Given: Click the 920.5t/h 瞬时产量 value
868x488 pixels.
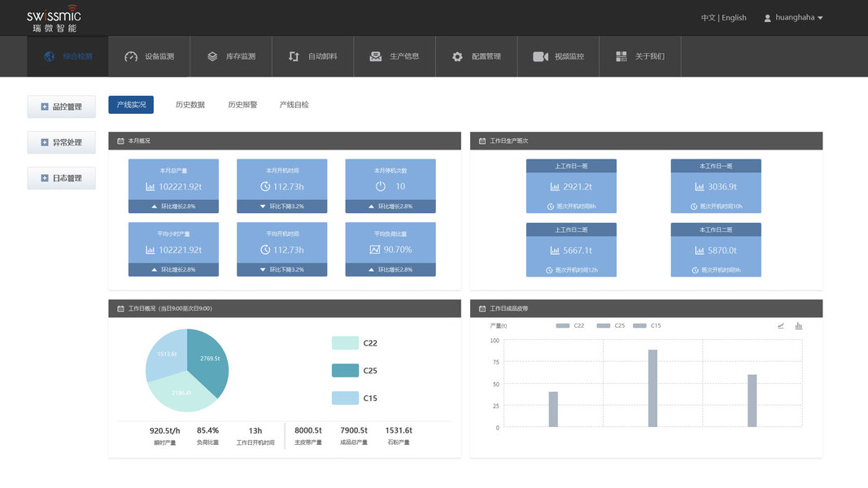Looking at the screenshot, I should 164,430.
